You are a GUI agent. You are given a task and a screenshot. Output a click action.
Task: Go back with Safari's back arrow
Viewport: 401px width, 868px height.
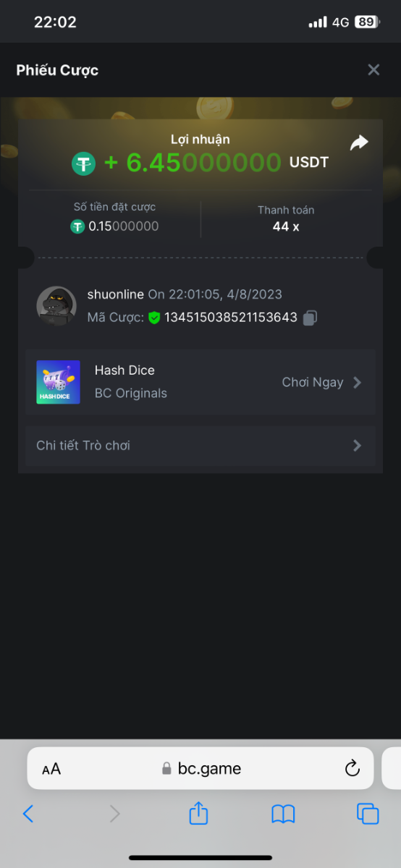(x=28, y=814)
